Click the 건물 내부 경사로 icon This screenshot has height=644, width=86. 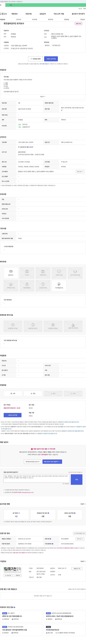(73, 326)
